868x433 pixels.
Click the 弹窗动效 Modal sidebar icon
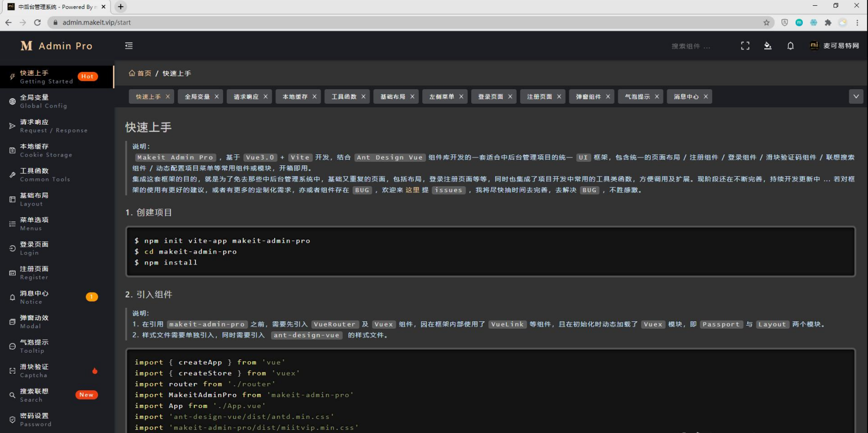[x=13, y=322]
